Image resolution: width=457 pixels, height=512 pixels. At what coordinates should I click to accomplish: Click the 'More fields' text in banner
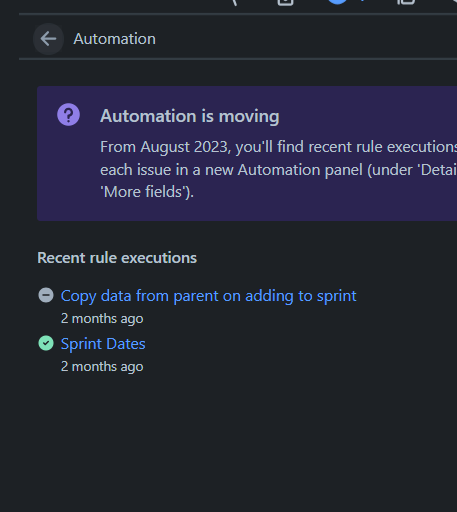tap(145, 192)
